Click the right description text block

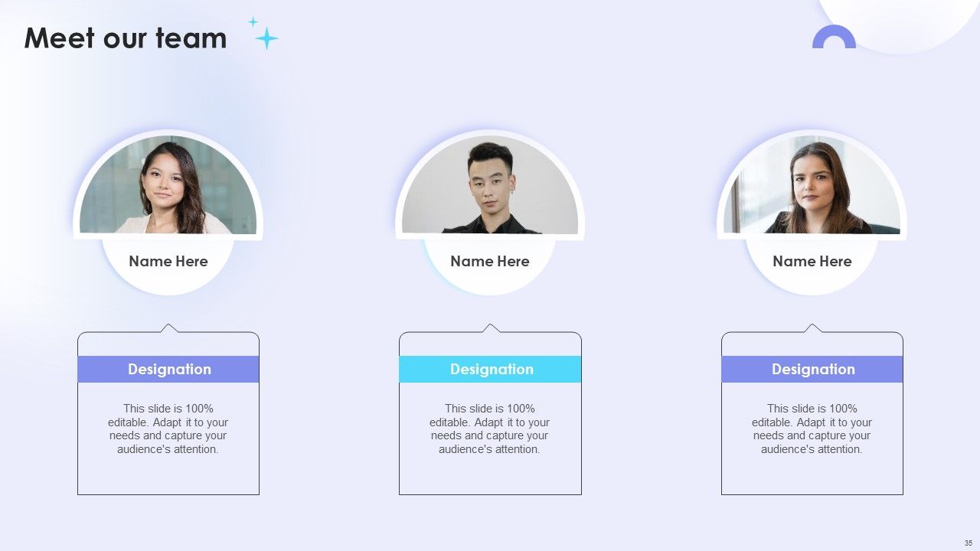tap(812, 429)
